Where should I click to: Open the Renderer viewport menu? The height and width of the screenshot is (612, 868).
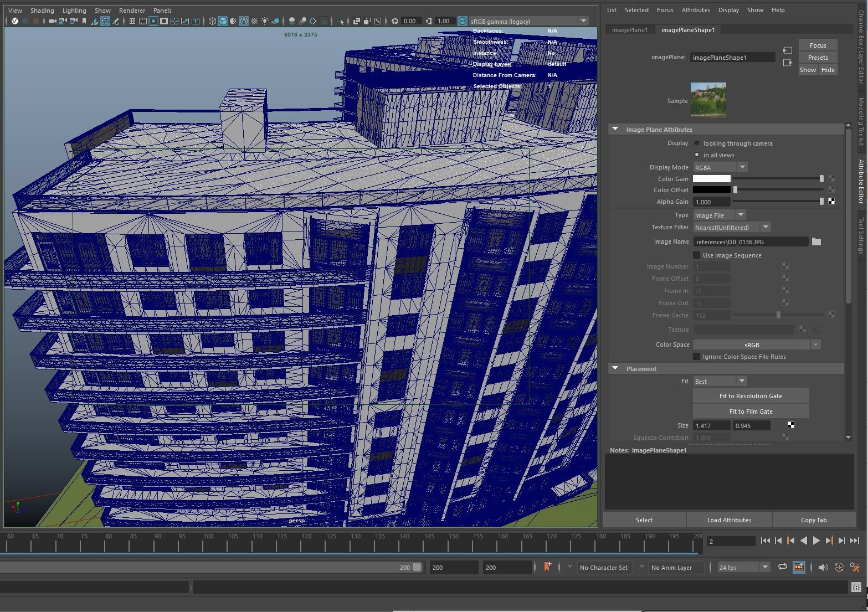click(x=132, y=10)
